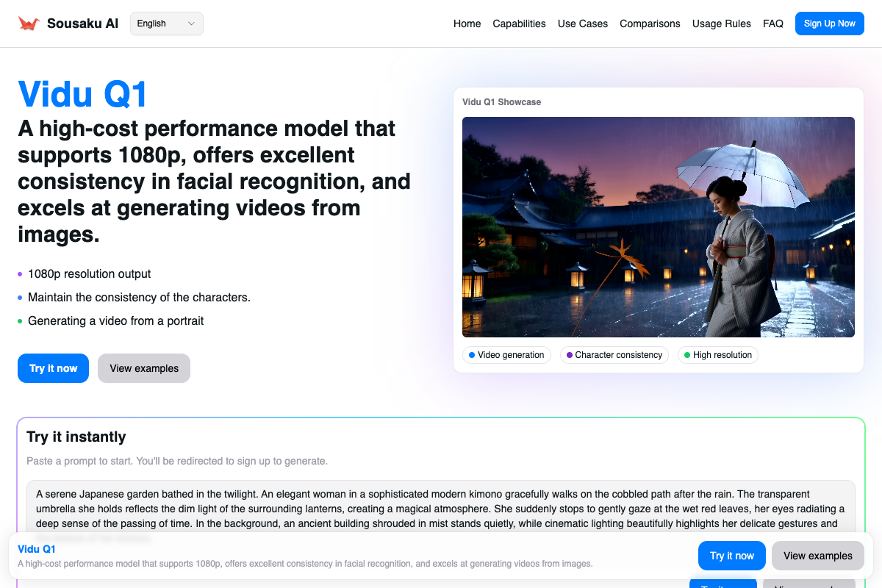Screen dimensions: 882x588
Task: Select the Video generation tag with blue dot
Action: coord(506,355)
